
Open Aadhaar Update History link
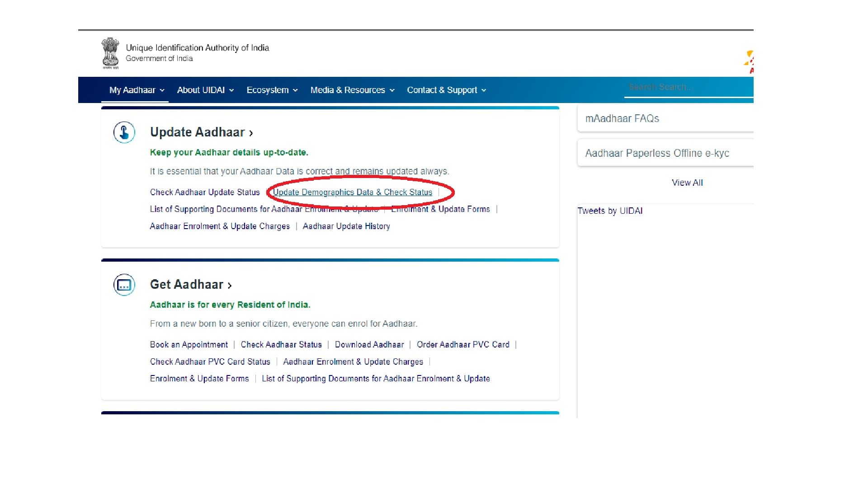click(346, 226)
